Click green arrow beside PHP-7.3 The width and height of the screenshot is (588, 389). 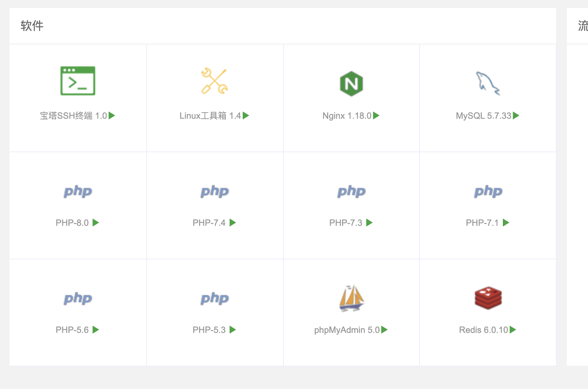[x=369, y=223]
